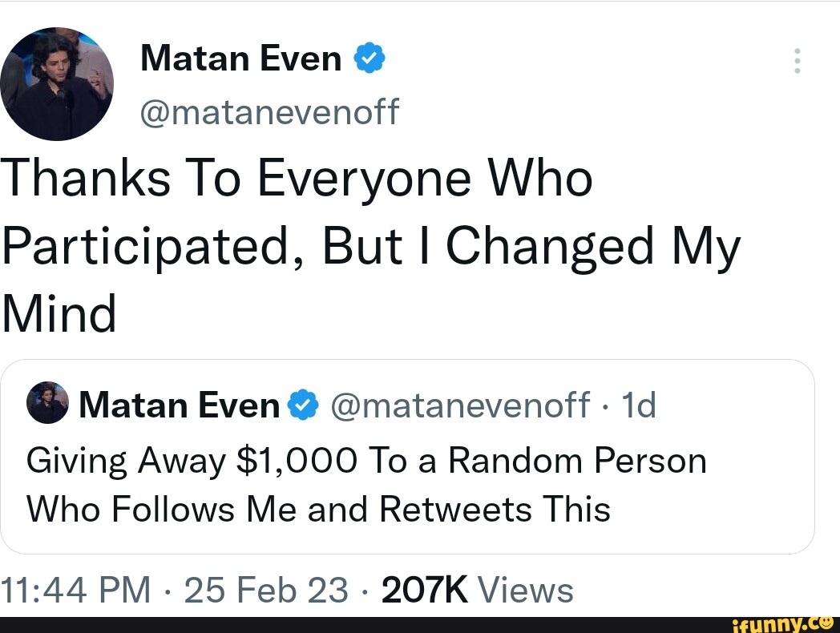
Task: Click Matan Even's profile picture
Action: pyautogui.click(x=57, y=83)
